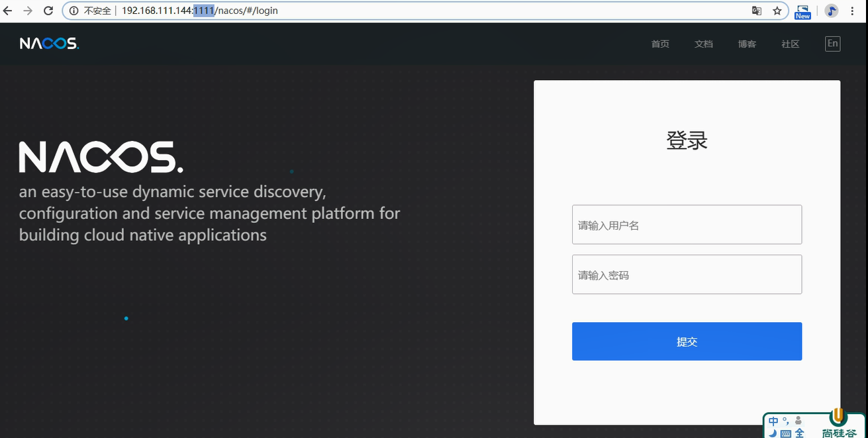
Task: Open 社区 in top navigation
Action: [x=791, y=44]
